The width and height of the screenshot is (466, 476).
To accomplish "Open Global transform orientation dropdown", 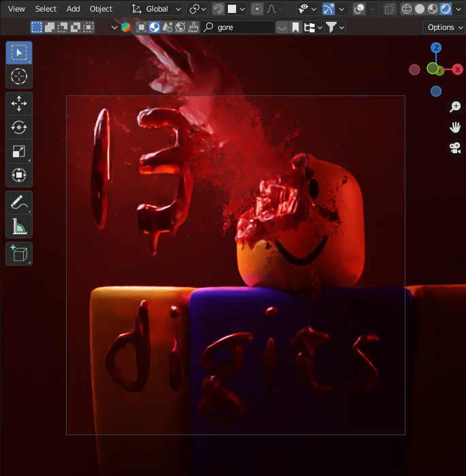I will (x=156, y=9).
